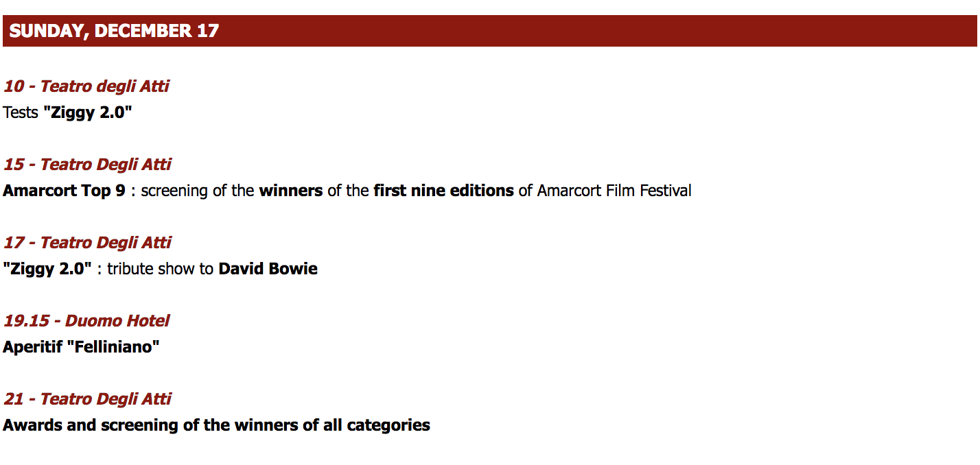Image resolution: width=980 pixels, height=465 pixels.
Task: Click the Sunday, December 17 header bar
Action: coord(490,31)
